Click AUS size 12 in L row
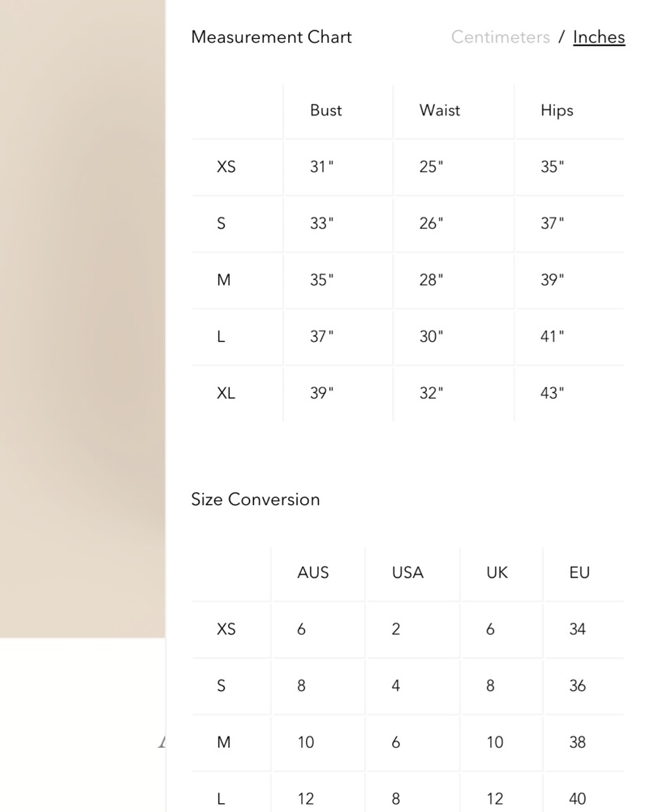650x812 pixels. coord(305,799)
